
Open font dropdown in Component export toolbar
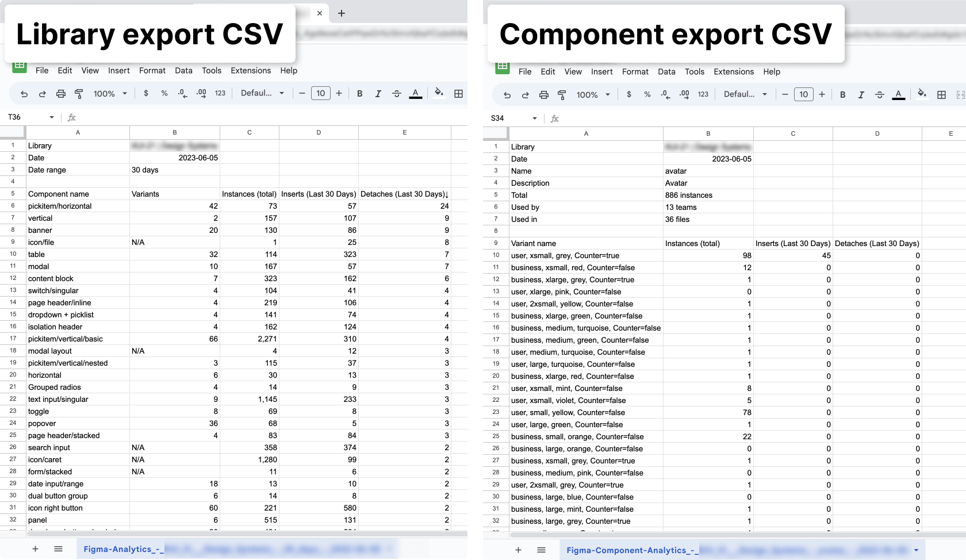coord(746,94)
